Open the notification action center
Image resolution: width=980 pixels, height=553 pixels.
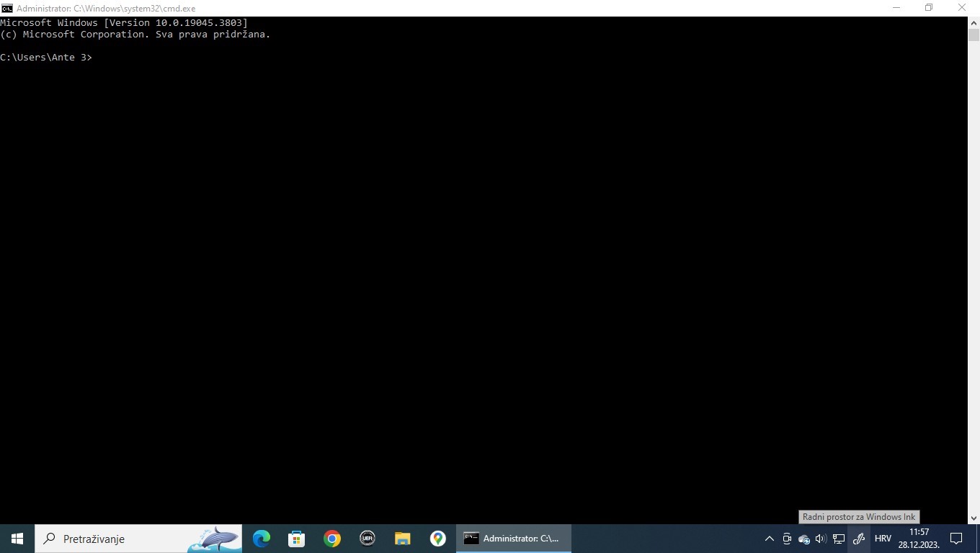[956, 539]
